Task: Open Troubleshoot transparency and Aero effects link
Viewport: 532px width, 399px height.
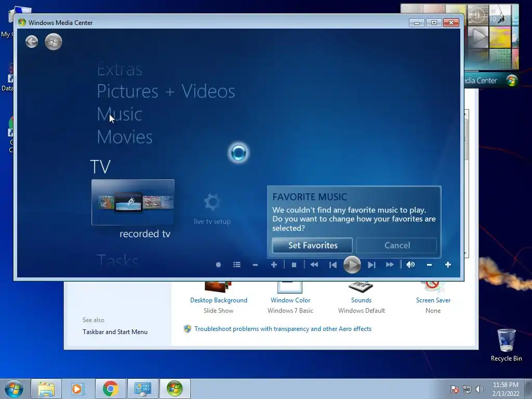Action: [x=283, y=329]
